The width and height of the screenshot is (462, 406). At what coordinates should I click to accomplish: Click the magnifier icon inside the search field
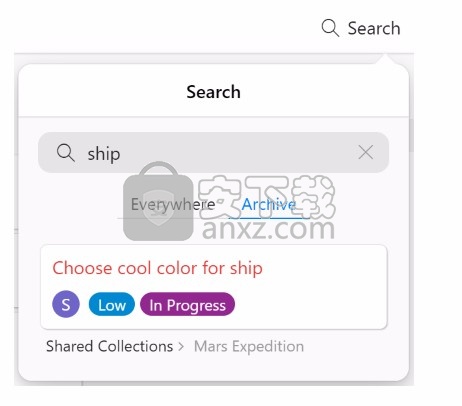65,153
